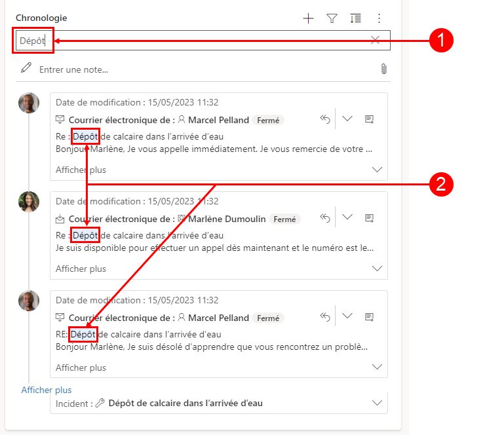
Task: Click the plus icon to add timeline record
Action: point(308,18)
